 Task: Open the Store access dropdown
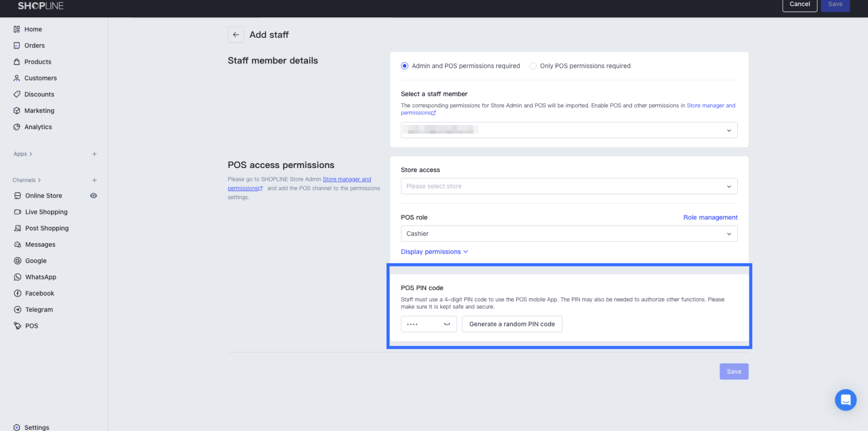pos(569,186)
